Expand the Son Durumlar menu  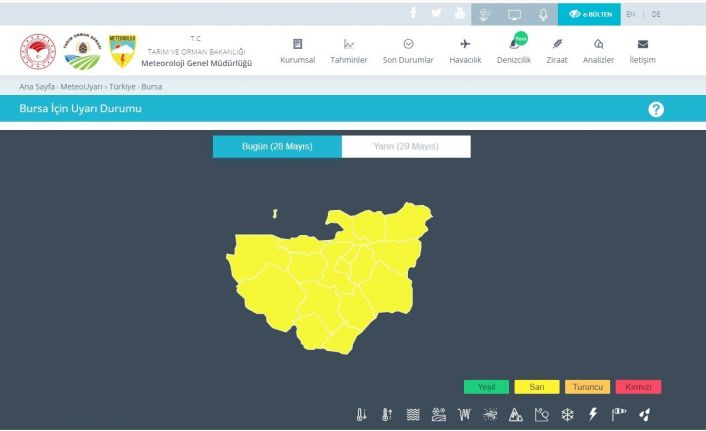click(x=408, y=51)
